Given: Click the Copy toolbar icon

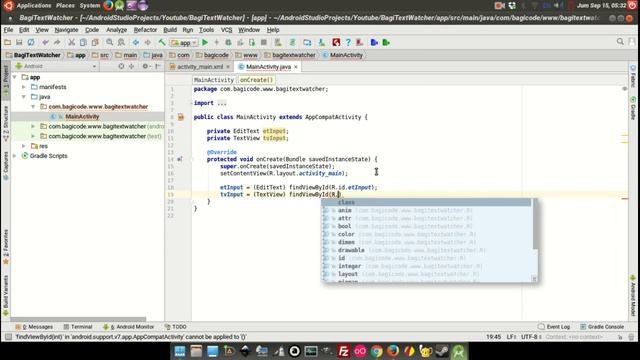Looking at the screenshot, I should 83,42.
